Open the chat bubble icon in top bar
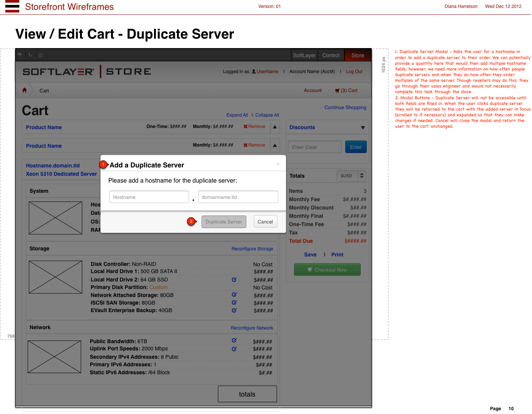Viewport: 532px width, 414px height. [x=20, y=55]
